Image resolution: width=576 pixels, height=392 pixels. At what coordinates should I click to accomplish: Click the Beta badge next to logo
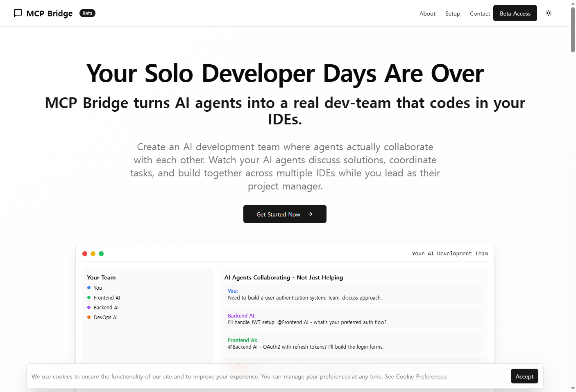click(87, 13)
